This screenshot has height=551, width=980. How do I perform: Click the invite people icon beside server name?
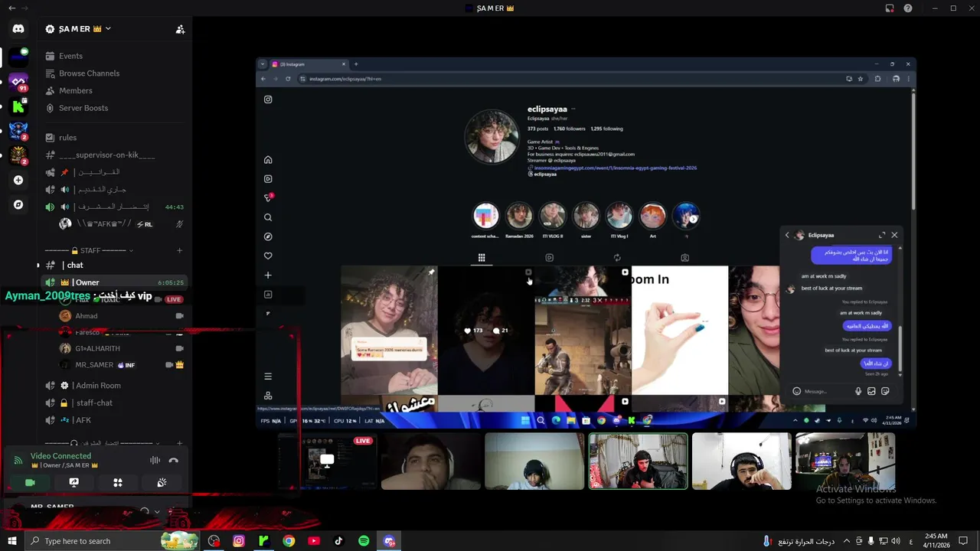180,29
